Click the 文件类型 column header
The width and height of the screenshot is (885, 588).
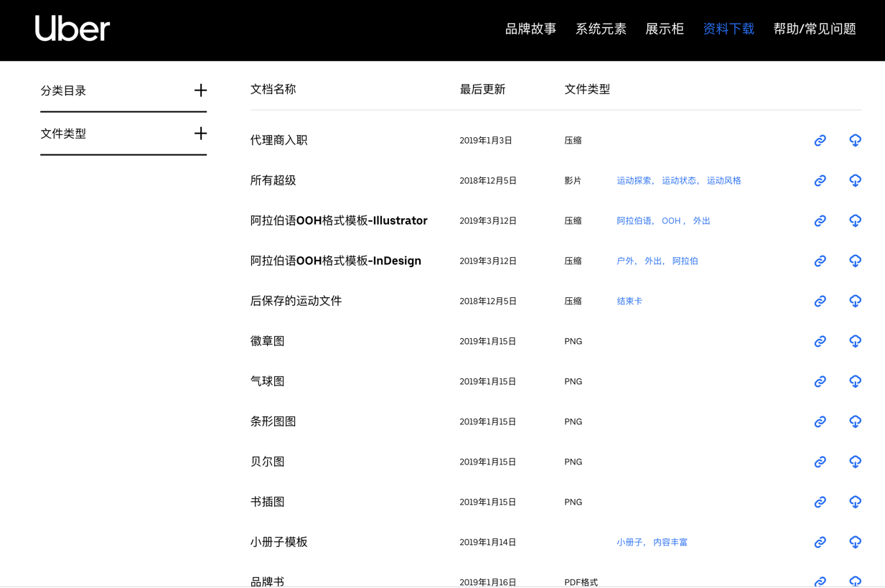[587, 90]
